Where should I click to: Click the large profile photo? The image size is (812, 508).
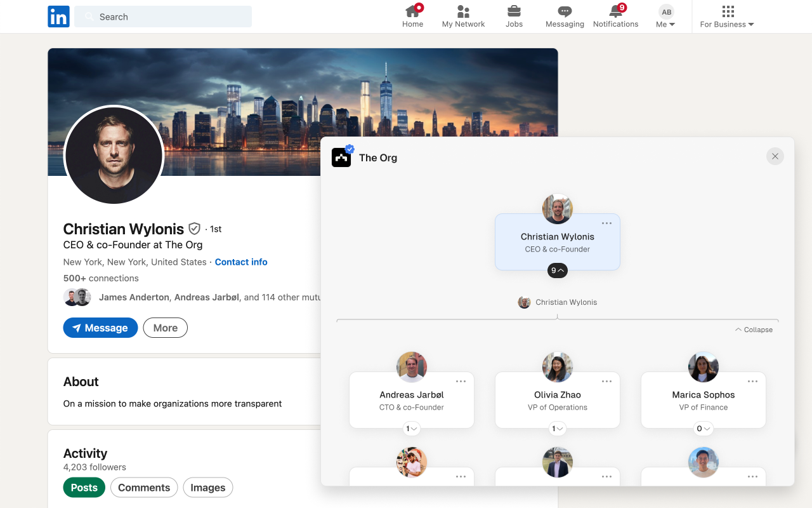pos(114,155)
